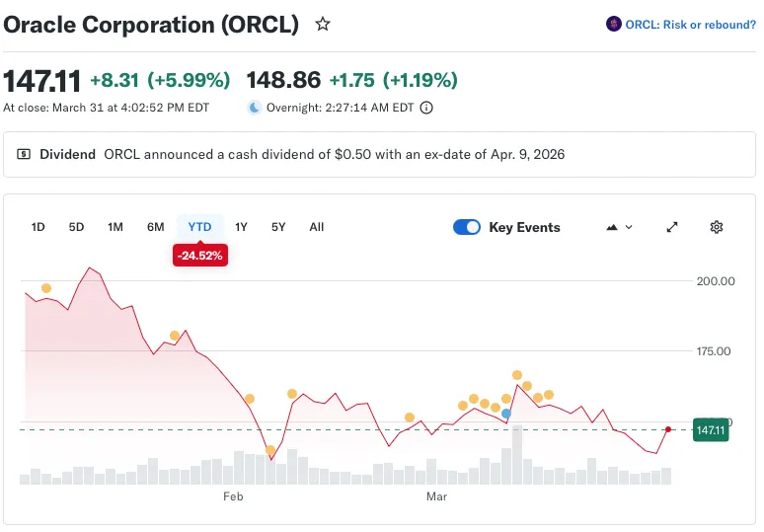This screenshot has height=532, width=764.
Task: Toggle the Key Events switch off
Action: pyautogui.click(x=467, y=227)
